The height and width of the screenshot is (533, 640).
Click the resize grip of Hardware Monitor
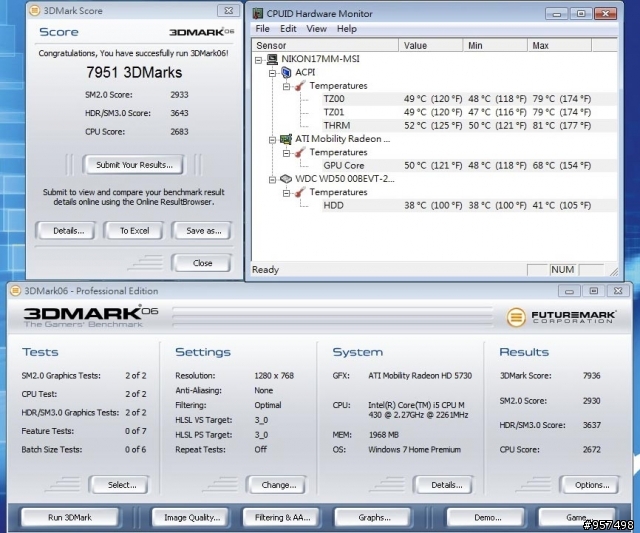pyautogui.click(x=613, y=271)
